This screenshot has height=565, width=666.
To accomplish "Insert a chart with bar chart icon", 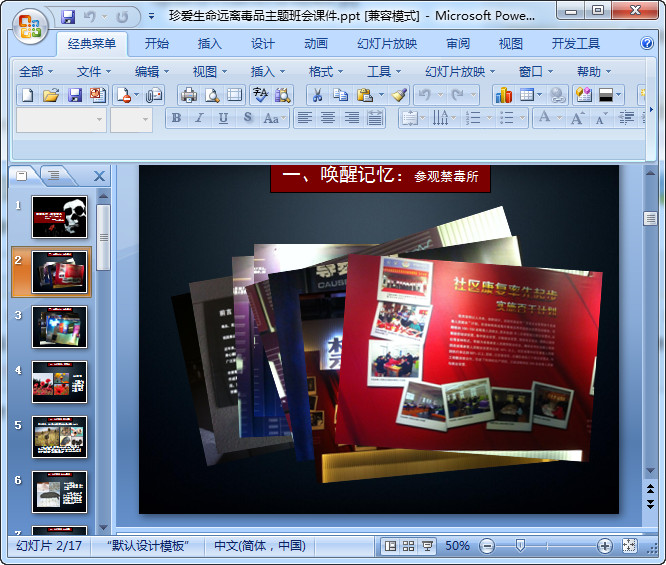I will click(x=503, y=95).
